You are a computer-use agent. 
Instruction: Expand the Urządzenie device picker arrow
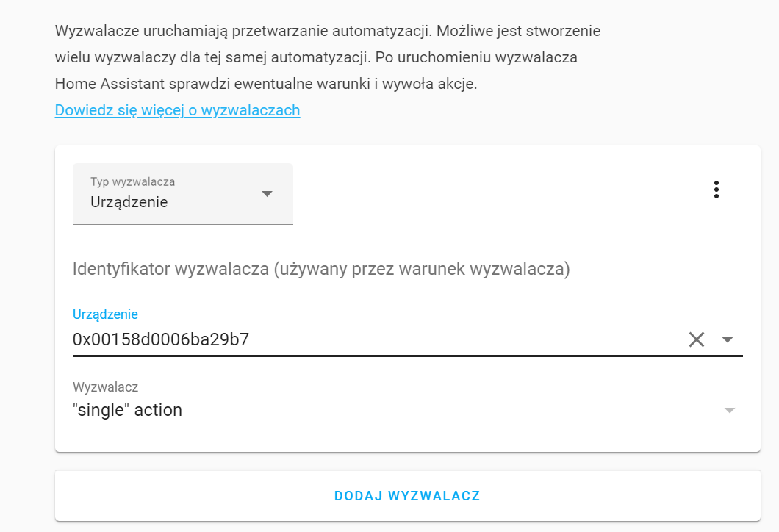728,339
